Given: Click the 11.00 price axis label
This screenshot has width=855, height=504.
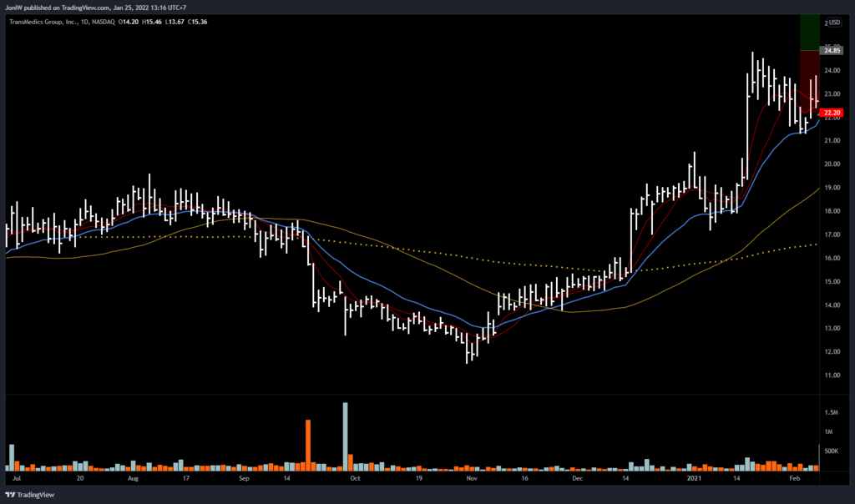Looking at the screenshot, I should pyautogui.click(x=831, y=375).
